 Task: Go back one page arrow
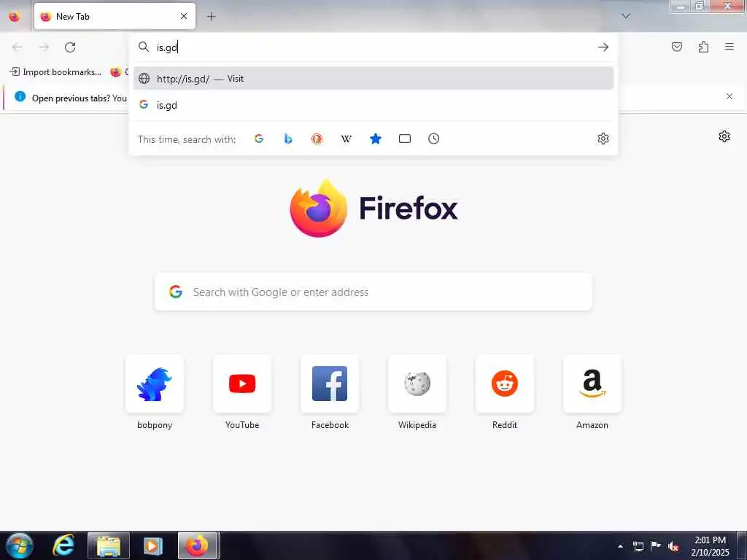18,47
